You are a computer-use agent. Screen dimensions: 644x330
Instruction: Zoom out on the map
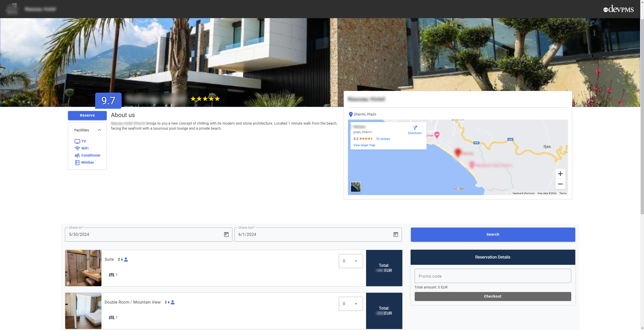[x=560, y=184]
